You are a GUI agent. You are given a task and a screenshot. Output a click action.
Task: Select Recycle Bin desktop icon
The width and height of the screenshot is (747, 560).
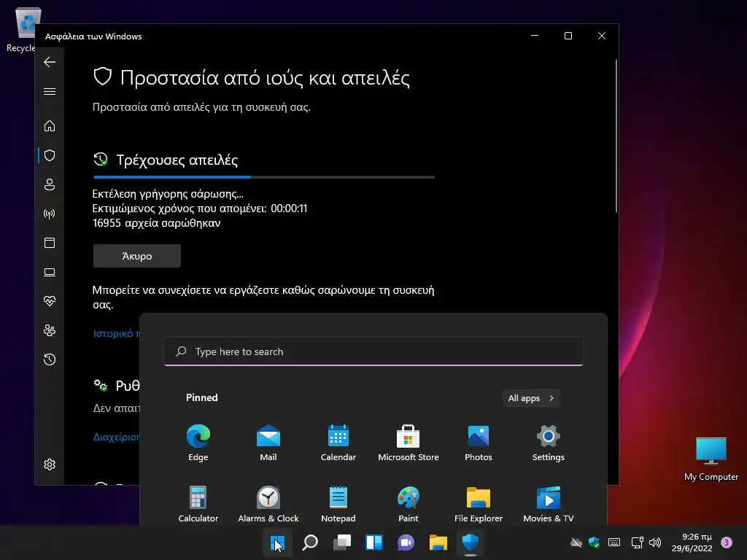click(21, 29)
